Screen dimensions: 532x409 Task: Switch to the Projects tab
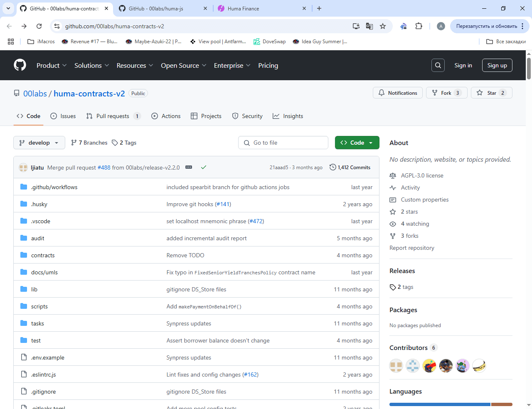[206, 116]
